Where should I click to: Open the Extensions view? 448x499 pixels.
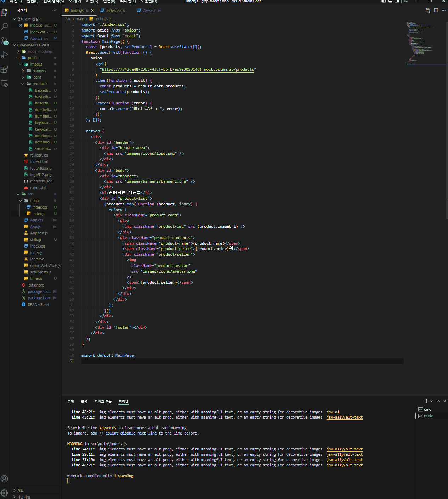(x=4, y=69)
